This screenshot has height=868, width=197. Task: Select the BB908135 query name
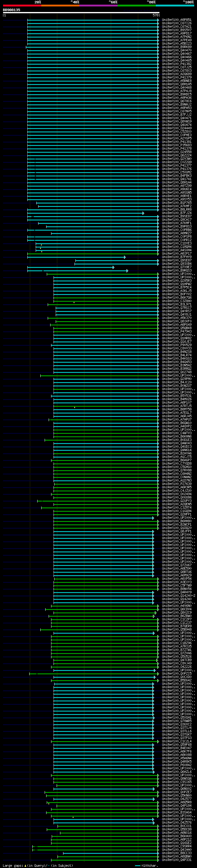pos(11,10)
